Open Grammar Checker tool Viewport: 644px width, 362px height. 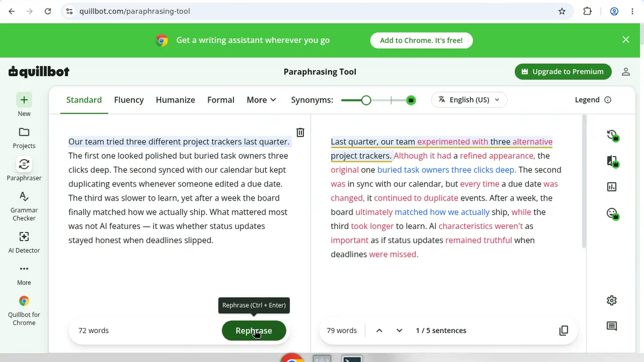click(24, 206)
